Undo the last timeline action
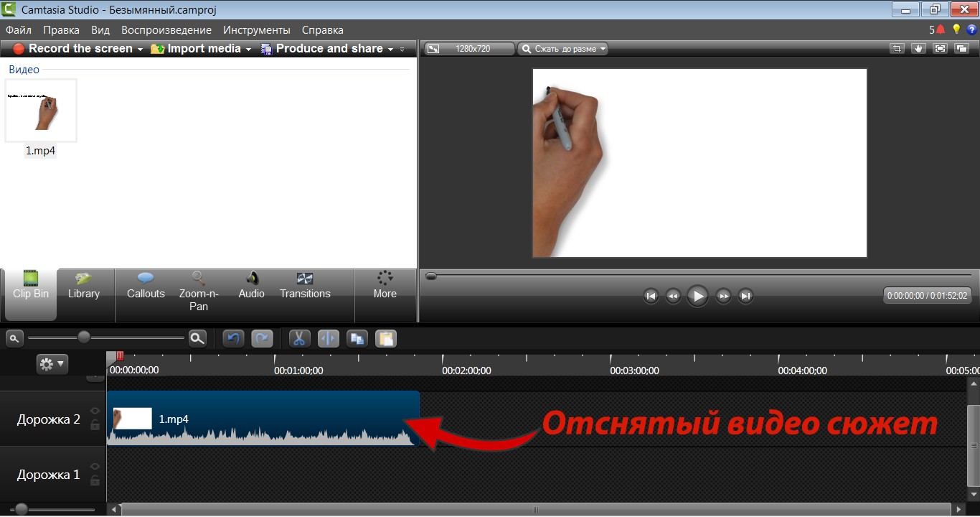Image resolution: width=980 pixels, height=517 pixels. [233, 339]
